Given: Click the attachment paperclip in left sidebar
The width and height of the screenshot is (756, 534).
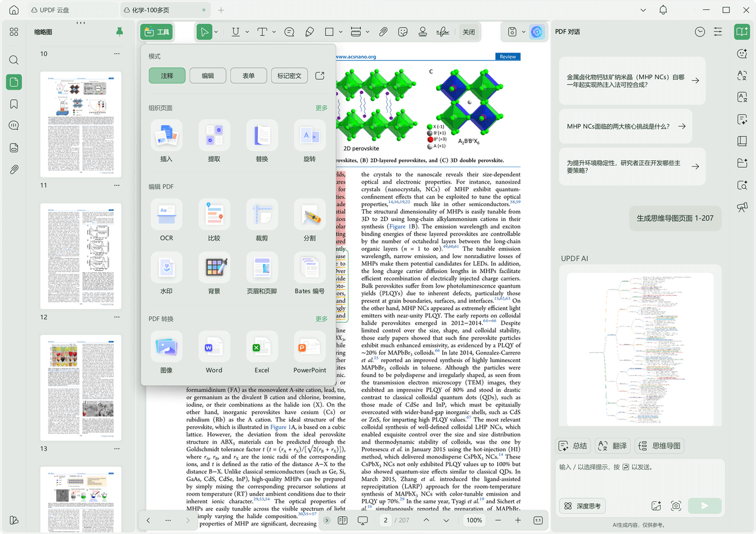Looking at the screenshot, I should 14,170.
